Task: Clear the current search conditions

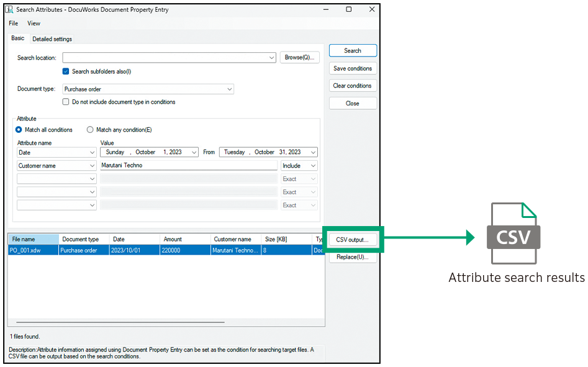Action: pyautogui.click(x=352, y=86)
